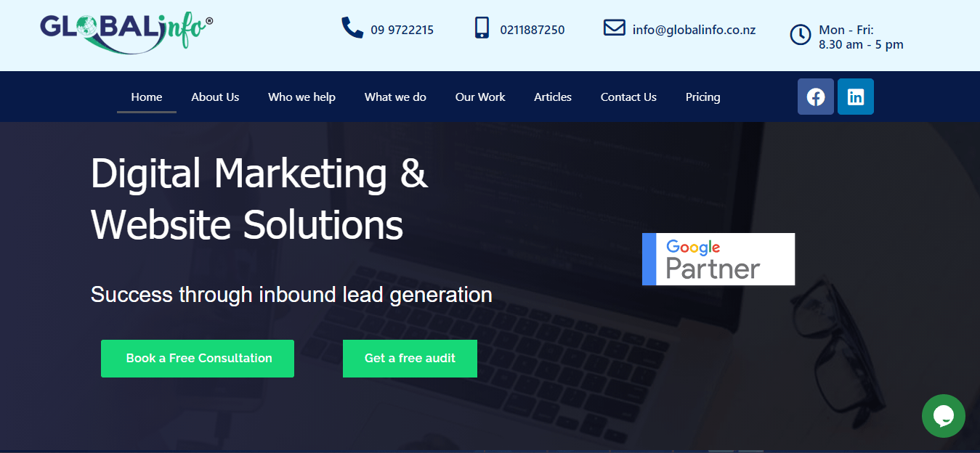Open the Who we help menu
980x453 pixels.
point(301,97)
